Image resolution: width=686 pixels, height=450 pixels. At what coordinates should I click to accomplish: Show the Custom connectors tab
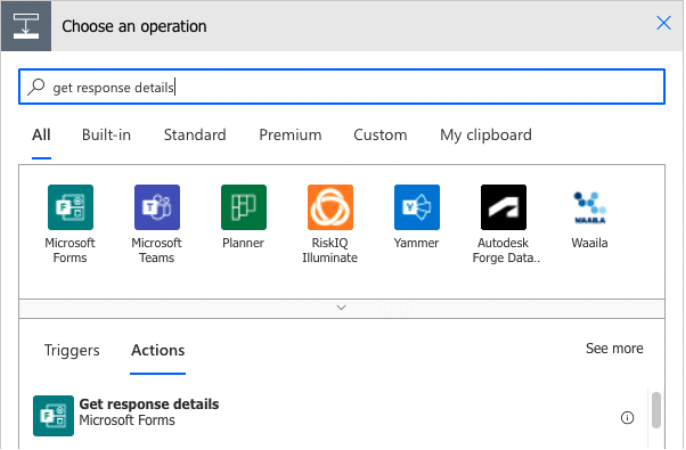point(380,135)
